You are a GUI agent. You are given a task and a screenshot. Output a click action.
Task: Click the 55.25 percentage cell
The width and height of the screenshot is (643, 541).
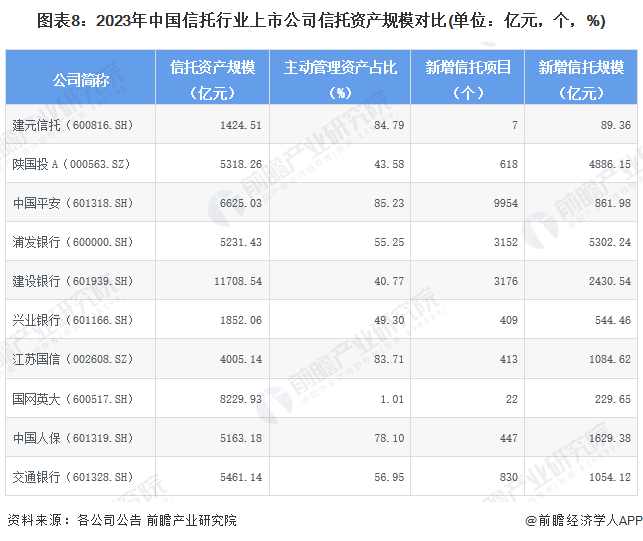pos(389,242)
